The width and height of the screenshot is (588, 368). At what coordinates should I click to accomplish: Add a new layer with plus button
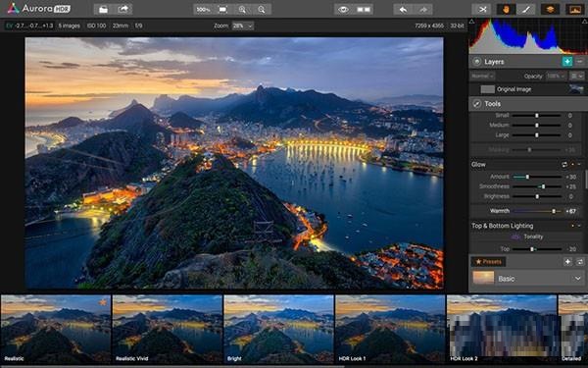567,62
